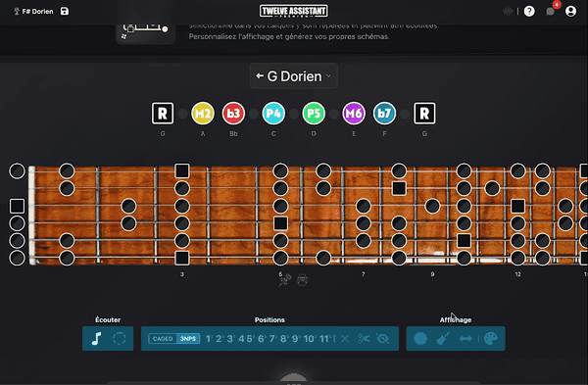Click the horizontal double-arrow flip icon

click(465, 339)
